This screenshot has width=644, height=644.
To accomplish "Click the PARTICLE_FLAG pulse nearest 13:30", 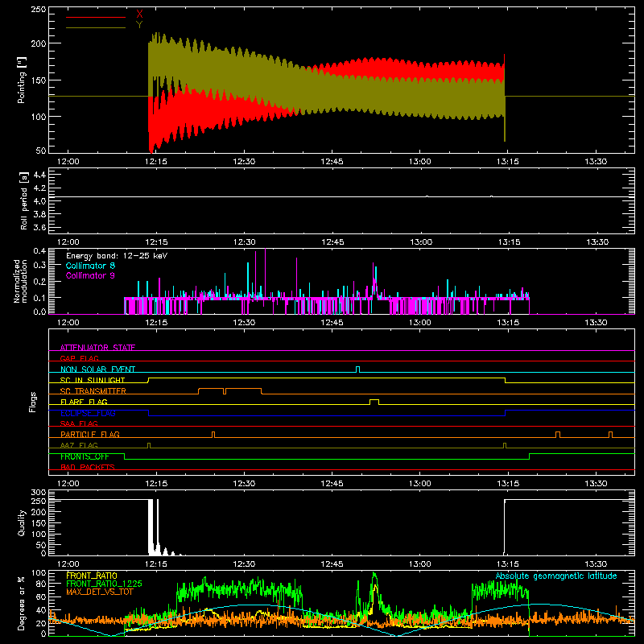I will (611, 435).
